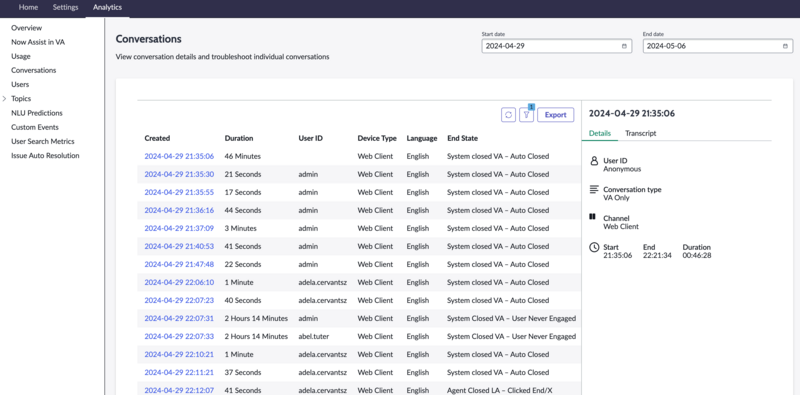Click the 46 Minutes duration cell
This screenshot has height=395, width=800.
click(x=242, y=156)
